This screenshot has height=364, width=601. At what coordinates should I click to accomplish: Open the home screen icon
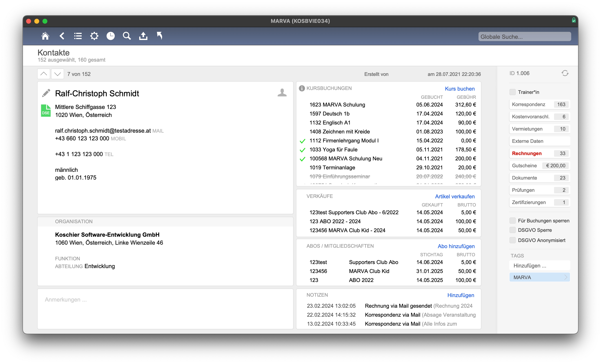45,36
